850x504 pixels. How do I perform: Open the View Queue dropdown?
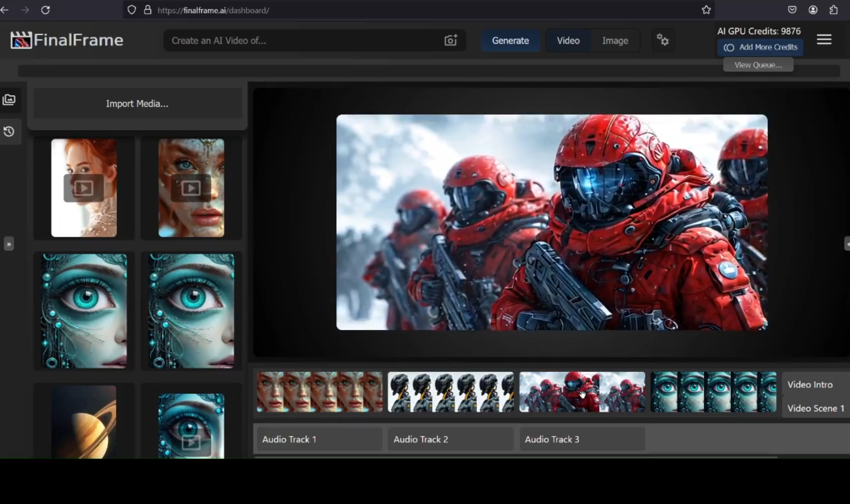(758, 65)
